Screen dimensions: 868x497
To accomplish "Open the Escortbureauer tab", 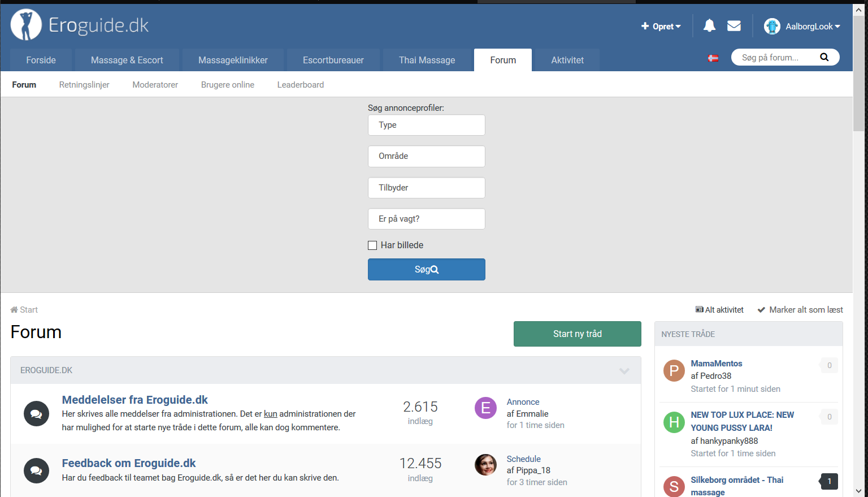I will tap(333, 60).
